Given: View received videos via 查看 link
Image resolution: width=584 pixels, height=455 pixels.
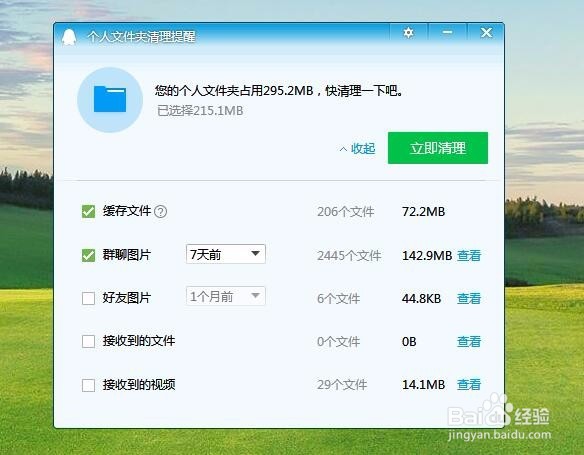Looking at the screenshot, I should (469, 385).
